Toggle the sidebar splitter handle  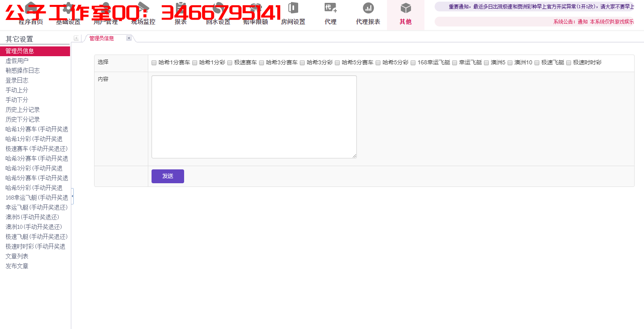click(72, 196)
